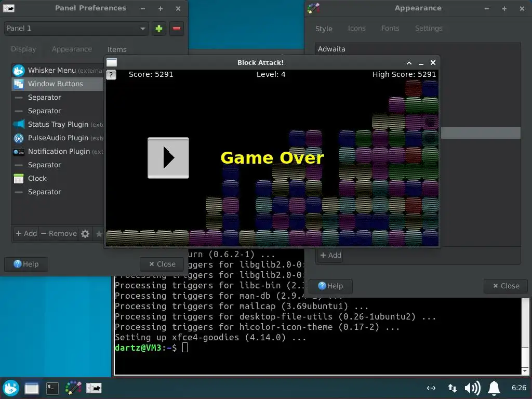This screenshot has width=532, height=399.
Task: Open the terminal launcher in the taskbar
Action: coord(52,388)
